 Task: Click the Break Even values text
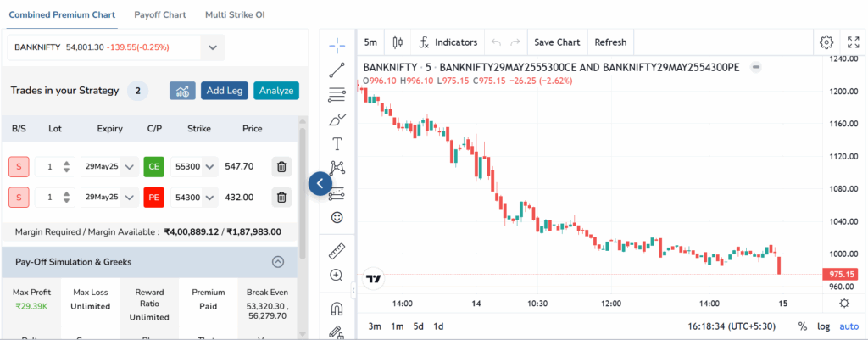click(267, 310)
